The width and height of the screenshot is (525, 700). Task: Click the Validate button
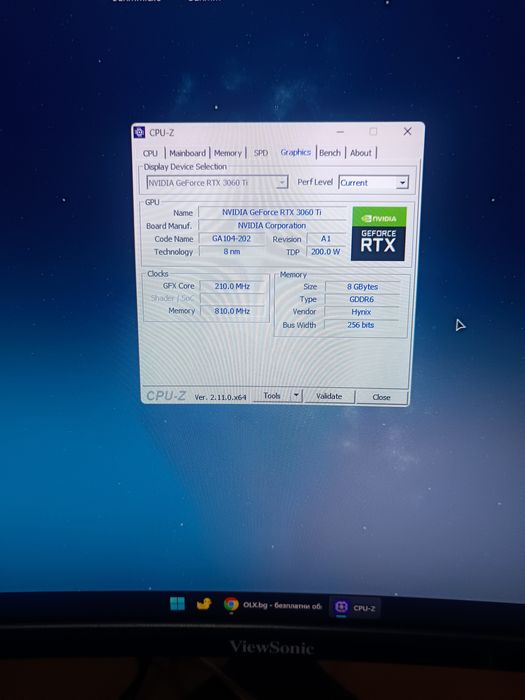point(329,396)
